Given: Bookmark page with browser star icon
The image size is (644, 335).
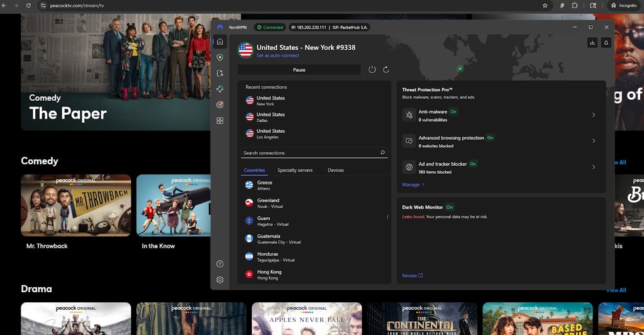Looking at the screenshot, I should click(x=545, y=5).
